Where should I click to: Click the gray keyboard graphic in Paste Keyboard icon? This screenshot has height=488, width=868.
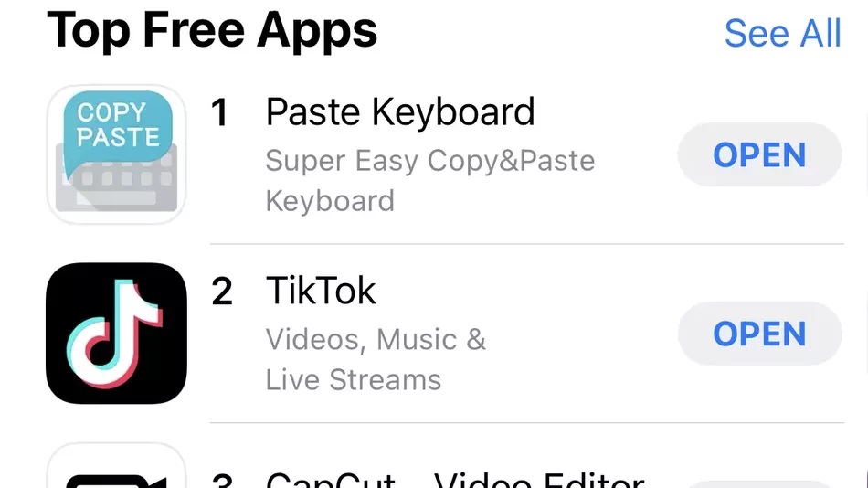click(116, 185)
